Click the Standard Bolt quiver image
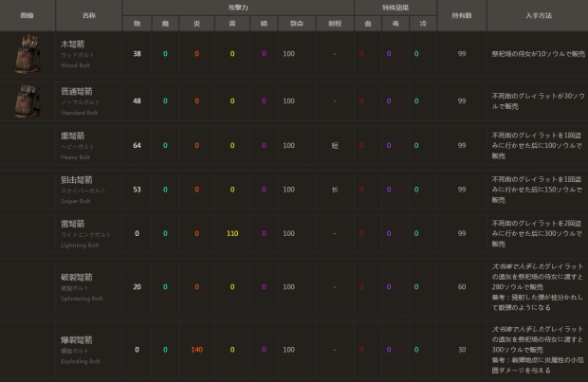This screenshot has height=382, width=588. pos(28,100)
